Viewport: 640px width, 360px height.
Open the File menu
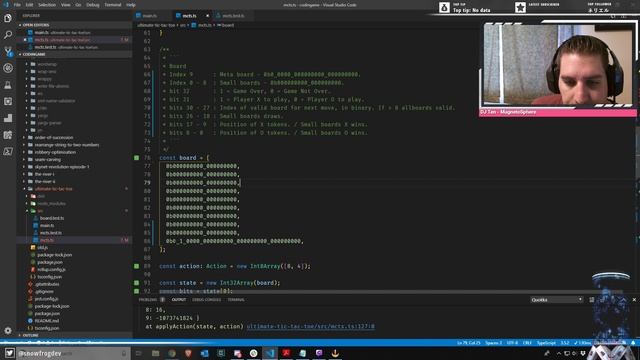click(17, 5)
